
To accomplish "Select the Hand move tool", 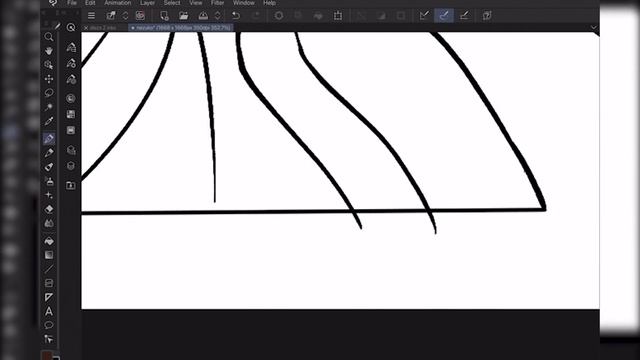I will [x=49, y=51].
